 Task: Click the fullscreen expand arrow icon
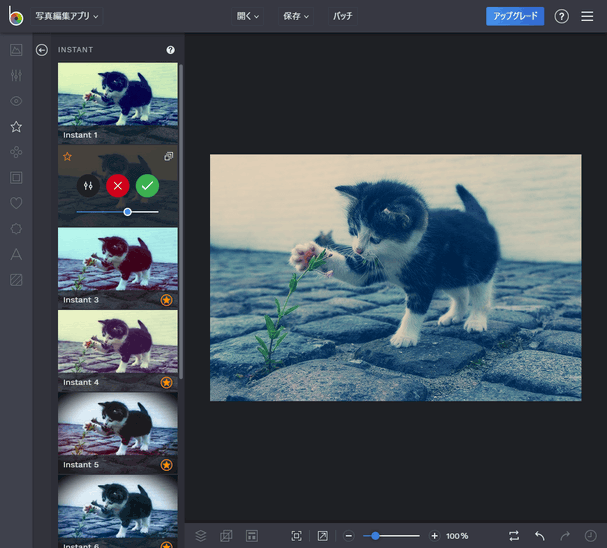click(322, 536)
